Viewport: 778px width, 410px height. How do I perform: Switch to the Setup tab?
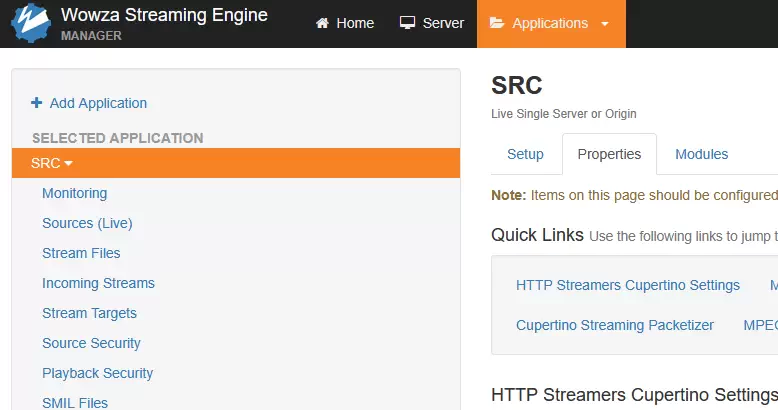tap(525, 154)
